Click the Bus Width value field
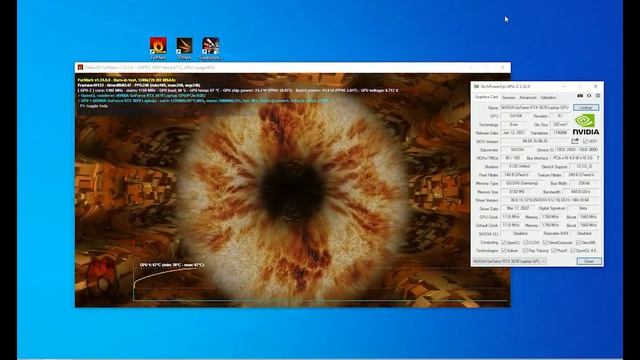The image size is (640, 360). (584, 183)
